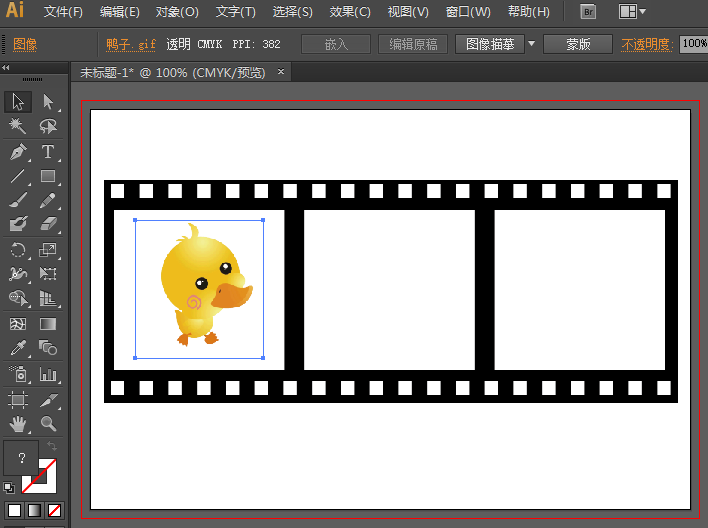Select the Type tool
The height and width of the screenshot is (528, 708).
tap(48, 152)
